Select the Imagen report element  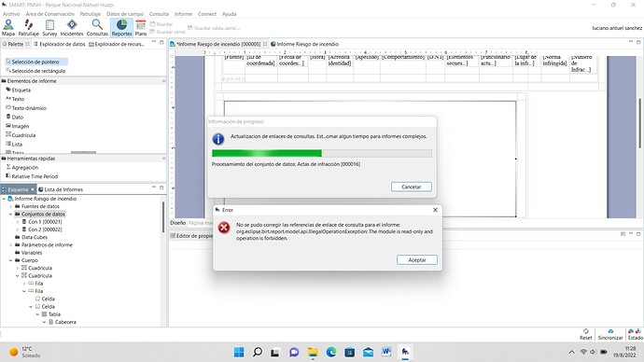tap(17, 126)
